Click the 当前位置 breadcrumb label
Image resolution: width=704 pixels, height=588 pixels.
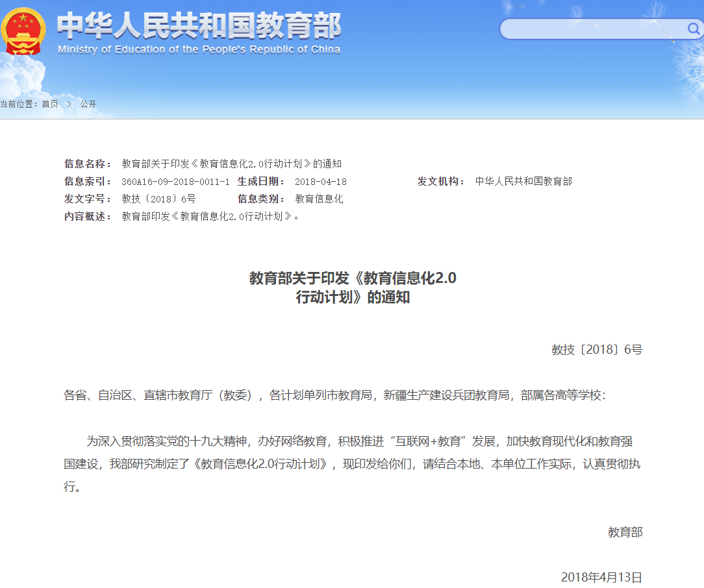pyautogui.click(x=19, y=104)
